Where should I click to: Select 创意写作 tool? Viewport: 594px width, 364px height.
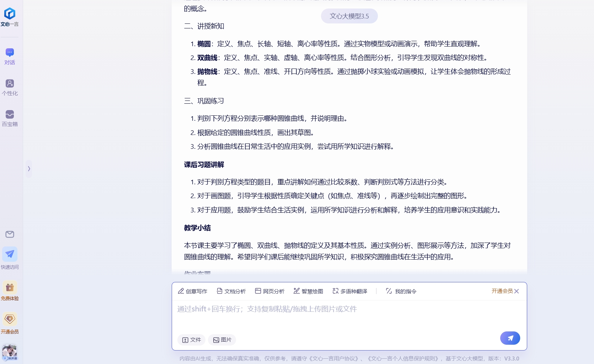tap(192, 291)
